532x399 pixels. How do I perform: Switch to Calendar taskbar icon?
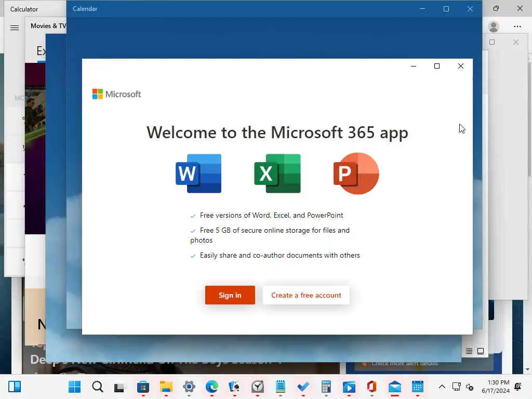[418, 387]
